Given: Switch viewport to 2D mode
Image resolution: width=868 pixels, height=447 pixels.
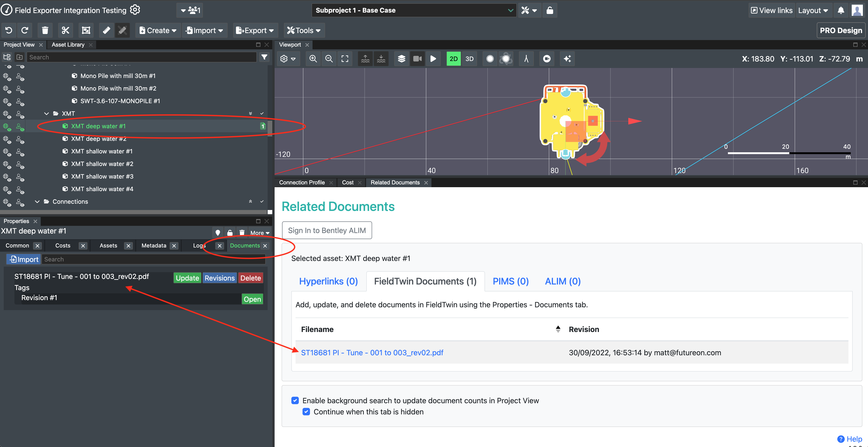Looking at the screenshot, I should (454, 59).
